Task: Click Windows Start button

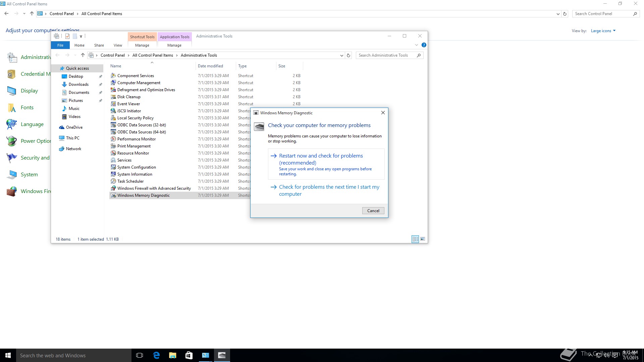Action: pos(8,355)
